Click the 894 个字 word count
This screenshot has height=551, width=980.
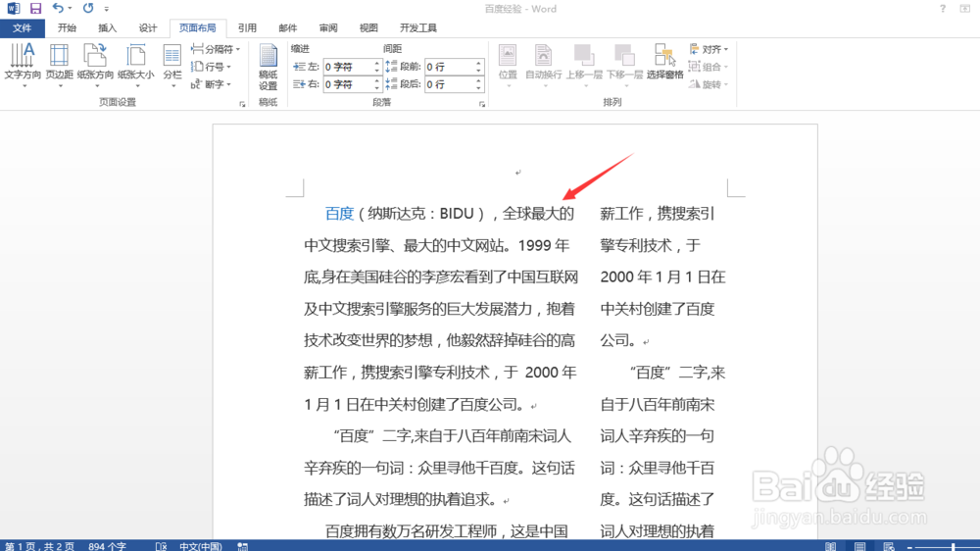tap(107, 546)
